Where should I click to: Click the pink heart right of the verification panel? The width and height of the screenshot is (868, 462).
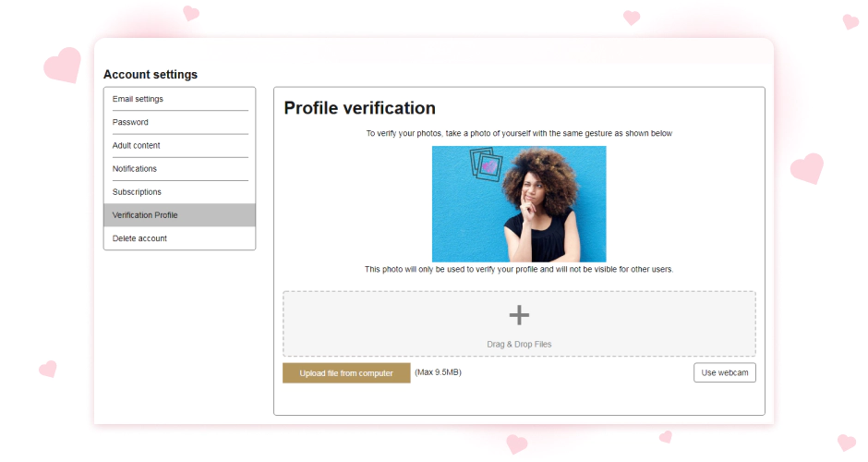[x=806, y=168]
